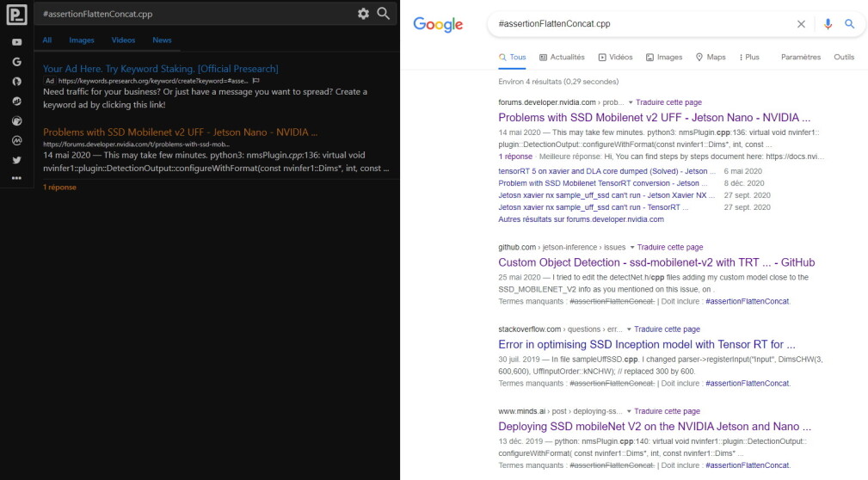Expand the Google Plus menu
Screen dimensions: 868x480
coord(749,57)
